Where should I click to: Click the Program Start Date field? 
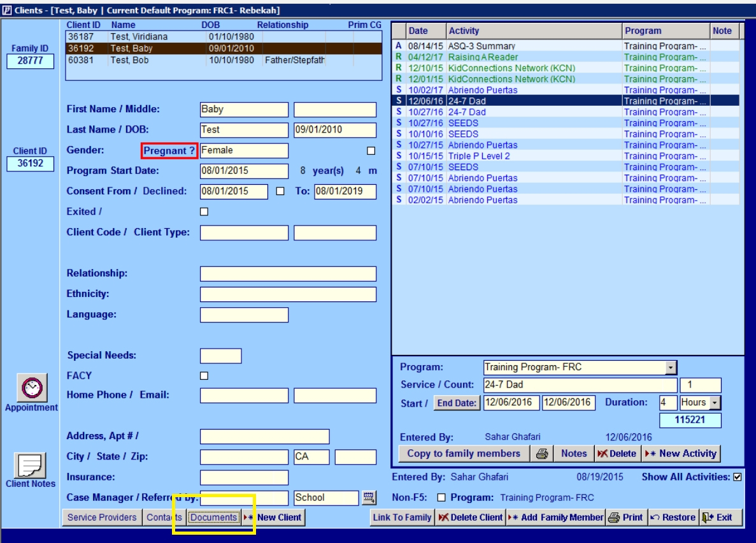(244, 171)
